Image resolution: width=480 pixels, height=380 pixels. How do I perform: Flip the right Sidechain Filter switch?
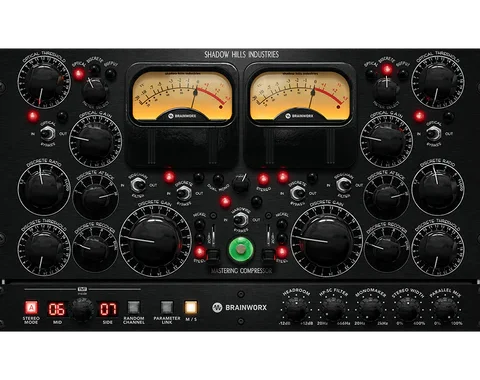344,185
